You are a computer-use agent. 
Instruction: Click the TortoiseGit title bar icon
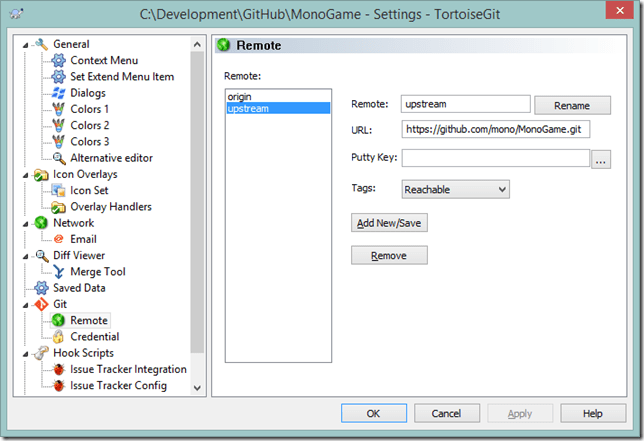pos(16,14)
